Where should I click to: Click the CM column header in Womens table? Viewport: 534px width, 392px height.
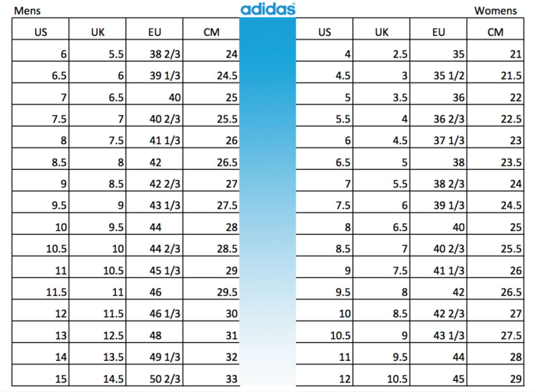[495, 33]
